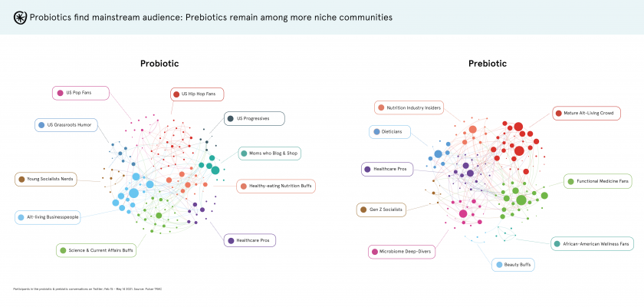Select the Beauty Buffs label
Screen dimensions: 644x307
pyautogui.click(x=512, y=265)
